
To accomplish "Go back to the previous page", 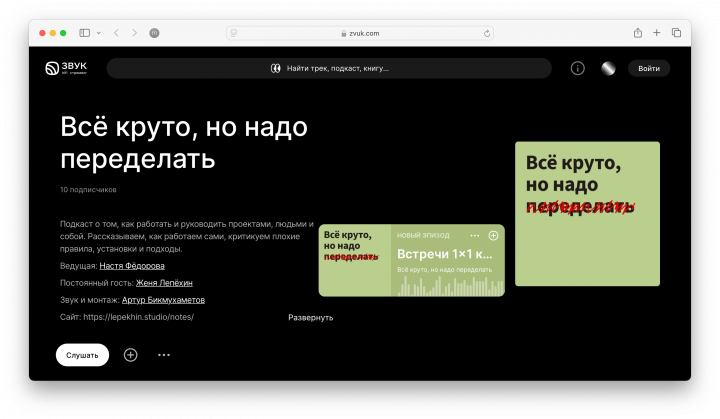I will coord(116,33).
